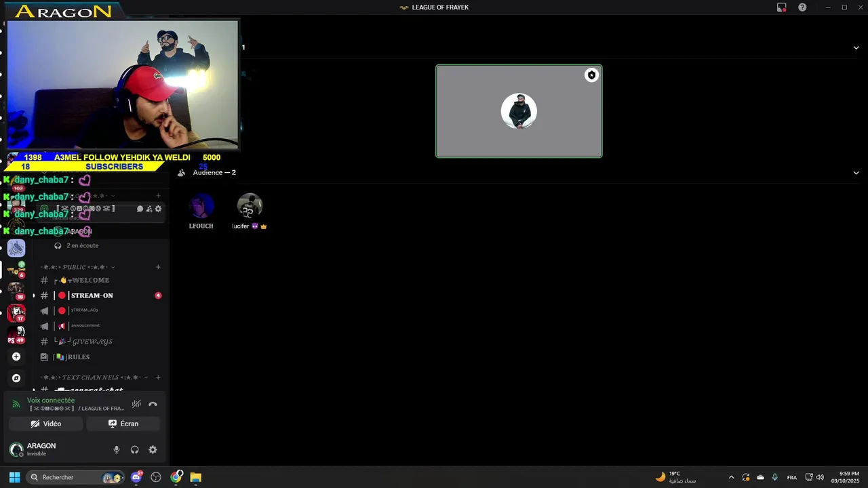The image size is (868, 488).
Task: Click the Windows Start button
Action: click(14, 477)
